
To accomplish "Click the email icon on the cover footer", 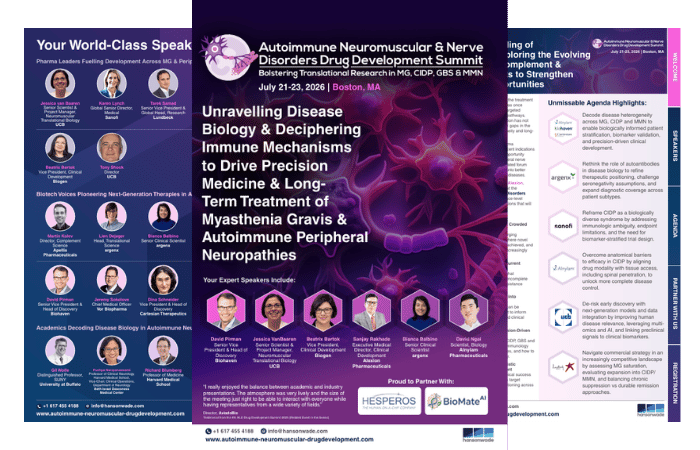I will (x=263, y=431).
